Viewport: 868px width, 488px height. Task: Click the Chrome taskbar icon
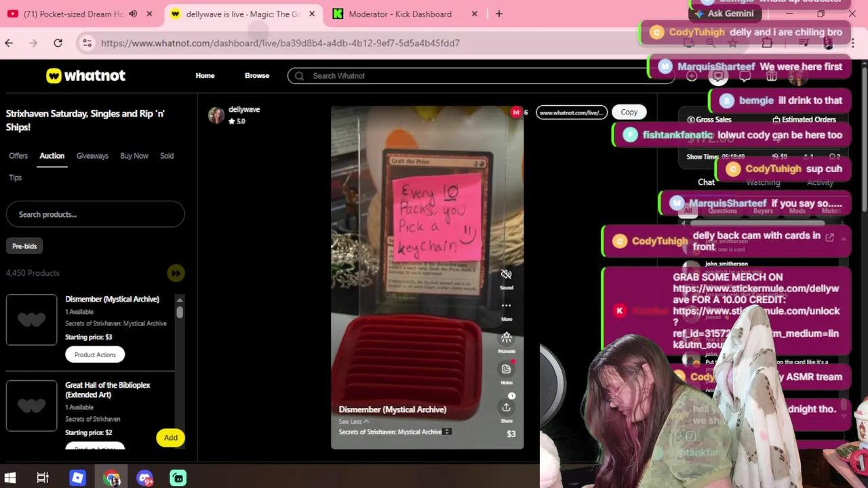pyautogui.click(x=112, y=478)
